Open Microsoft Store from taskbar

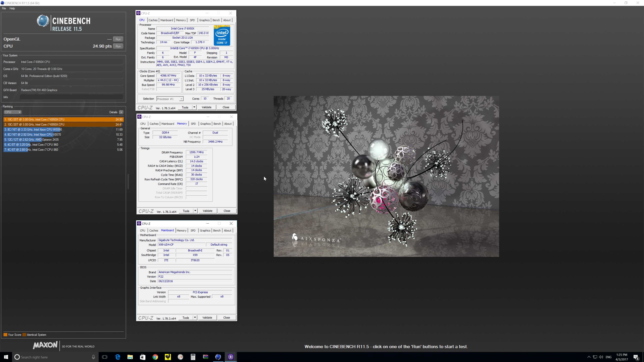tap(143, 357)
